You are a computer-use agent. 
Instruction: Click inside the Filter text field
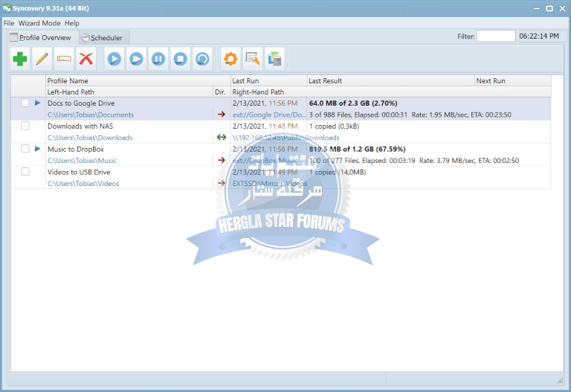pos(495,36)
